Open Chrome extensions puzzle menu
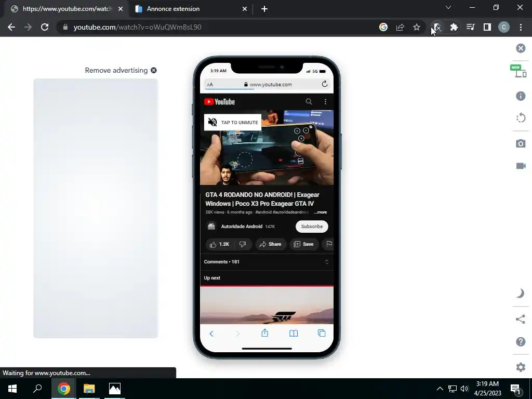 (454, 27)
